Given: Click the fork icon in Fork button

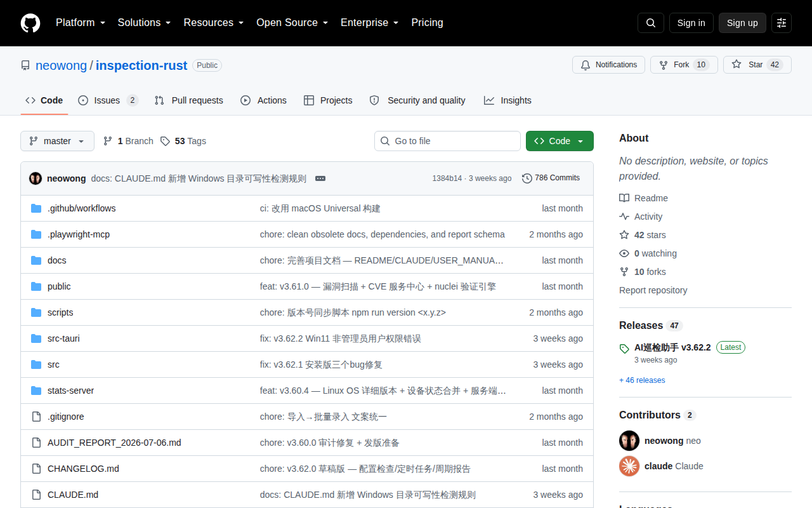Looking at the screenshot, I should coord(664,65).
